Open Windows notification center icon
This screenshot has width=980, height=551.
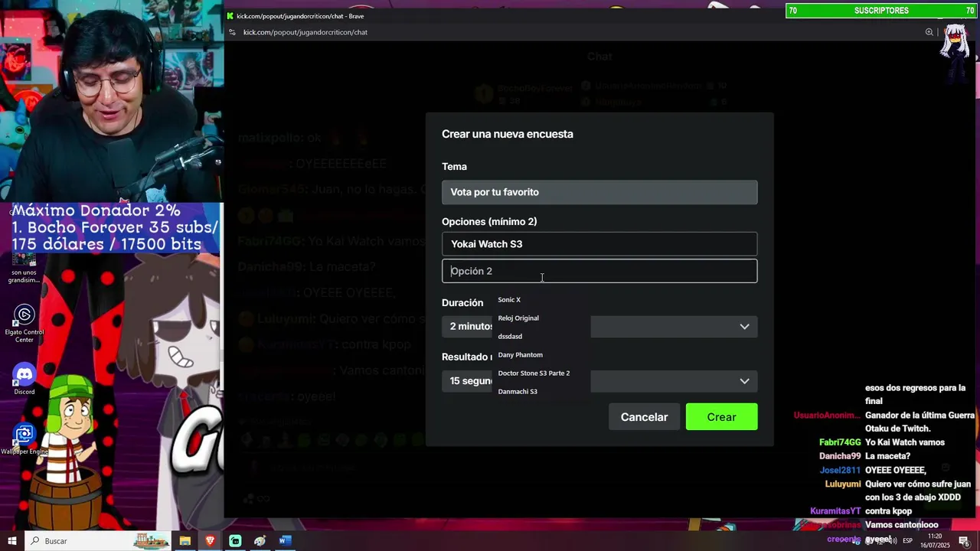coord(963,541)
